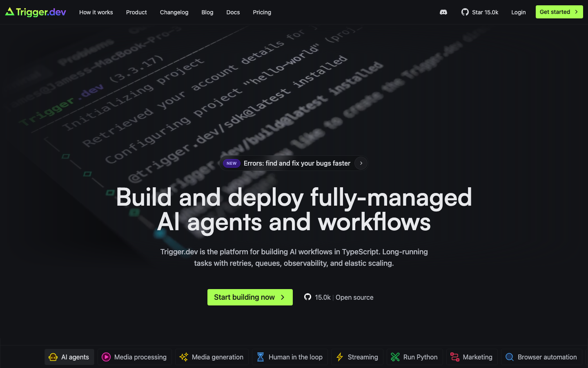This screenshot has height=368, width=588.
Task: Open the Discord icon link
Action: (x=443, y=12)
